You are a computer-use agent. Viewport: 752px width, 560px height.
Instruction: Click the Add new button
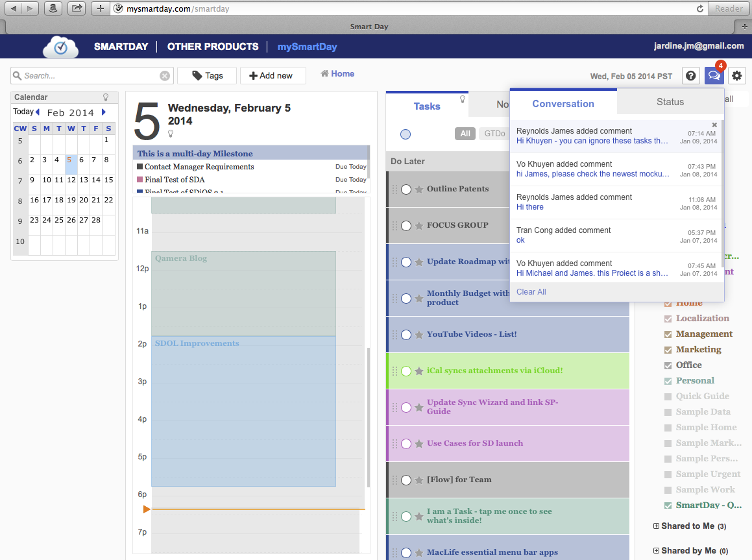pyautogui.click(x=273, y=76)
